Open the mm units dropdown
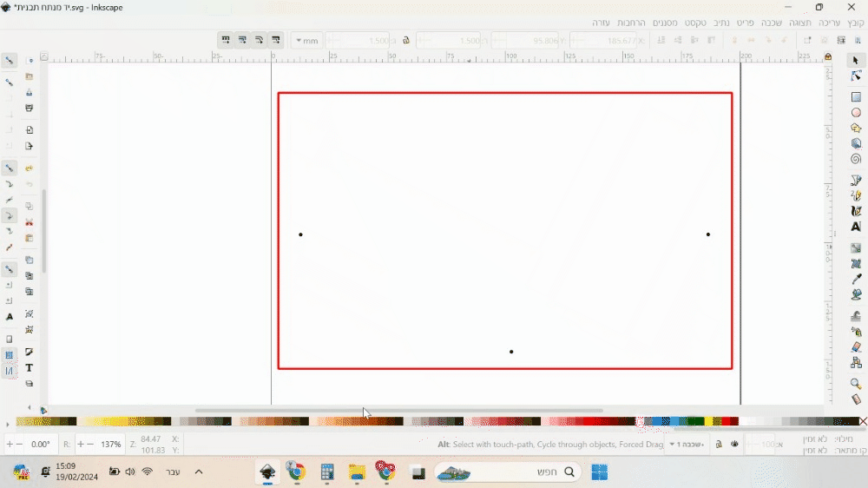Viewport: 868px width, 488px height. pyautogui.click(x=306, y=41)
